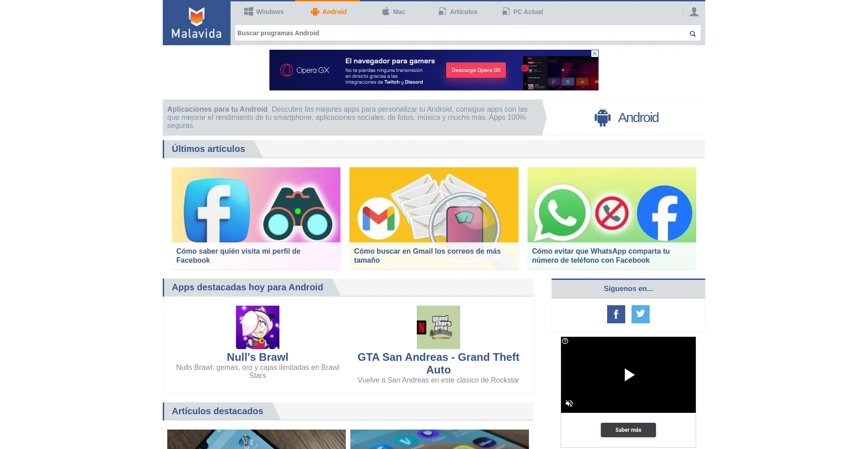Open the PC Actual tab

point(522,12)
